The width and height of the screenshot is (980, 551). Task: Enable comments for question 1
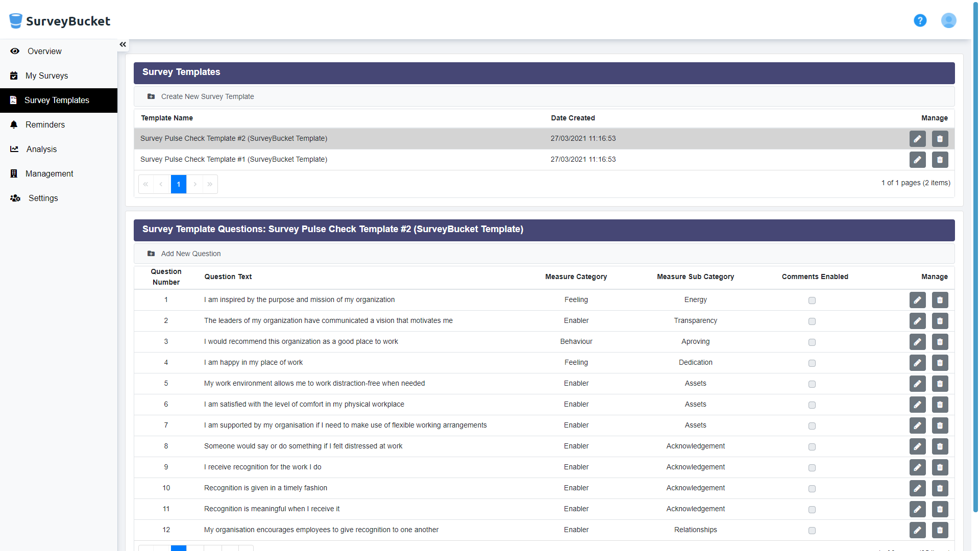[812, 300]
